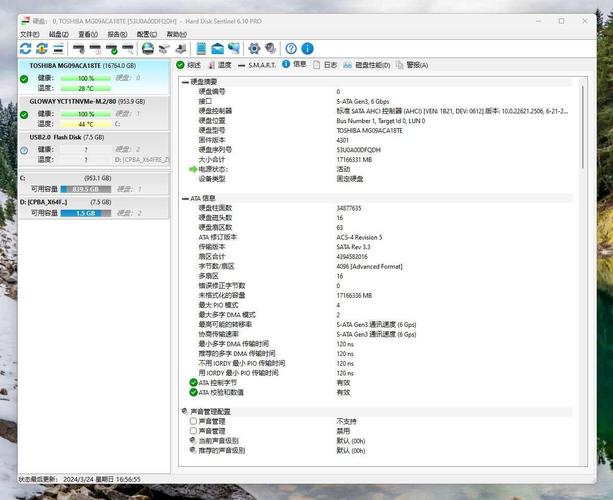Viewport: 613px width, 500px height.
Task: Click the green check icon for ATA 校验和数值
Action: [x=193, y=392]
